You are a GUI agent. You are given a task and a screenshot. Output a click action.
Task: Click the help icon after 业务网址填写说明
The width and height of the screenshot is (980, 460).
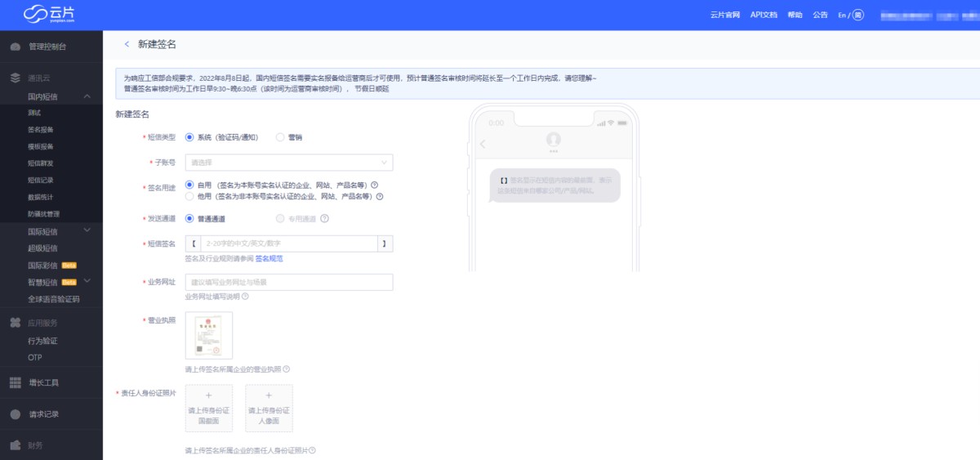[245, 297]
